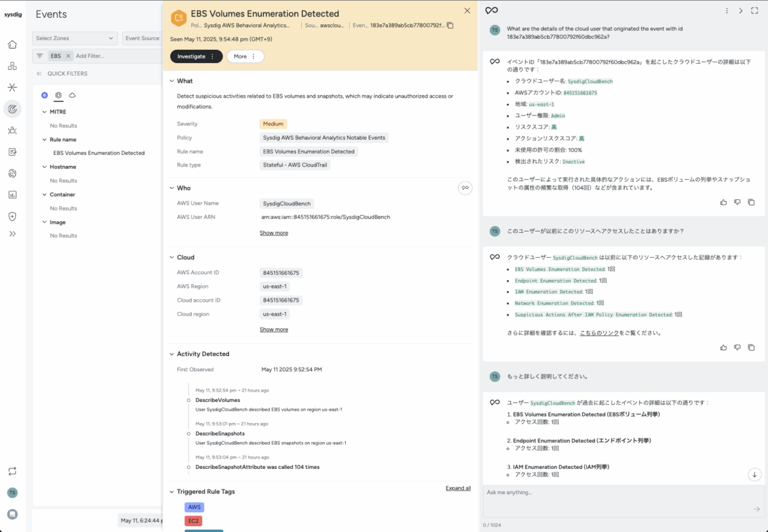Collapse the Hostname filter section

(x=45, y=167)
